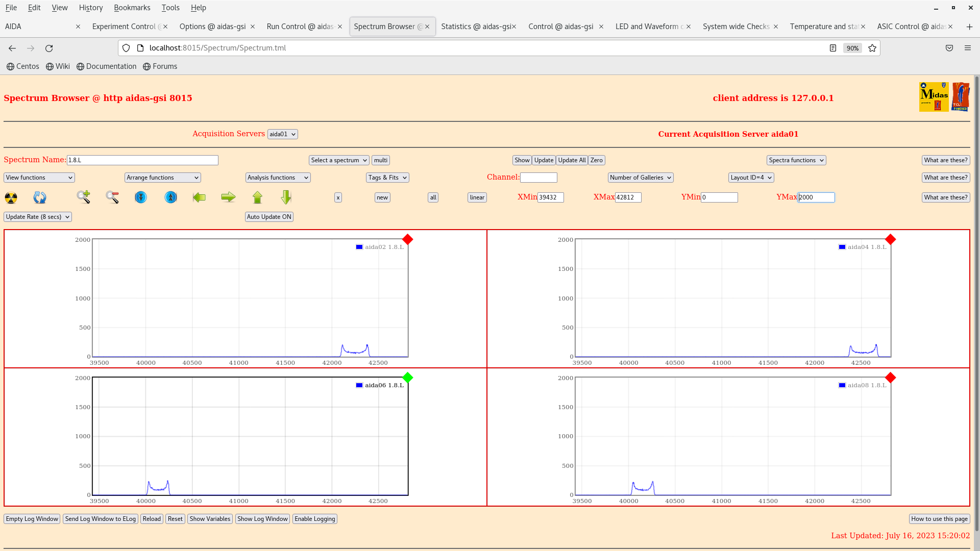Toggle the Auto Update ON button
Image resolution: width=980 pixels, height=551 pixels.
point(269,217)
